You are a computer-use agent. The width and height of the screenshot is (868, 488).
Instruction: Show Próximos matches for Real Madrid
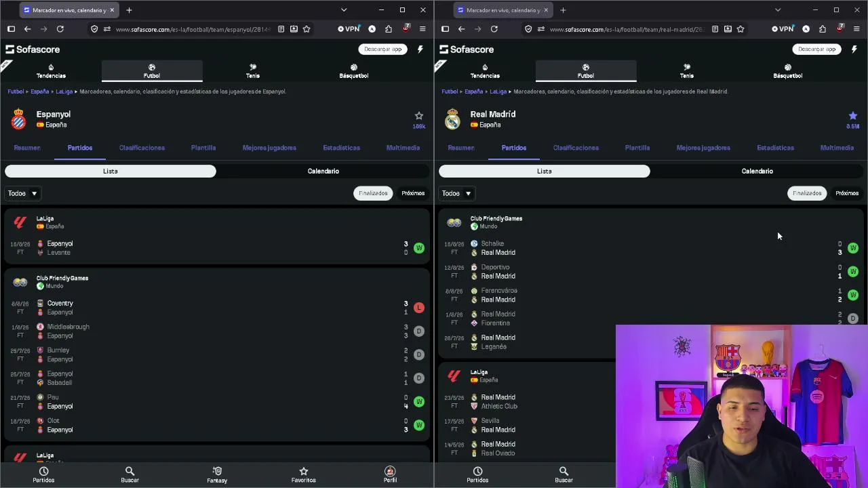[847, 193]
